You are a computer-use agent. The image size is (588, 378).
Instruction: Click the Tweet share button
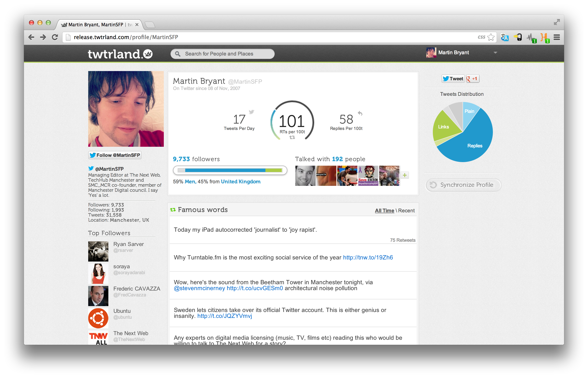pos(453,79)
